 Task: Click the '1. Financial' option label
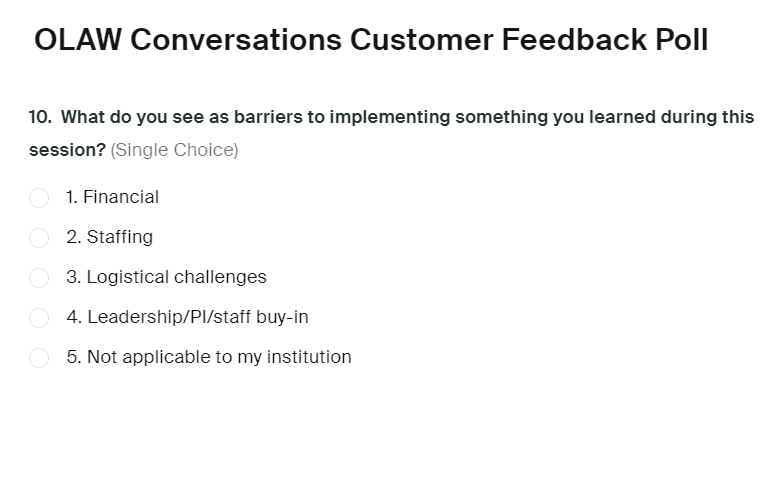click(112, 197)
